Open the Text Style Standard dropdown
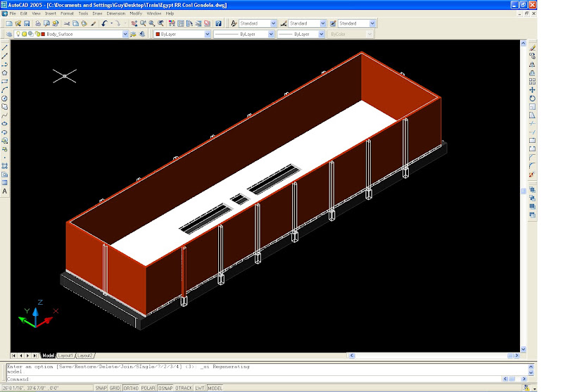The image size is (563, 392). tap(273, 23)
